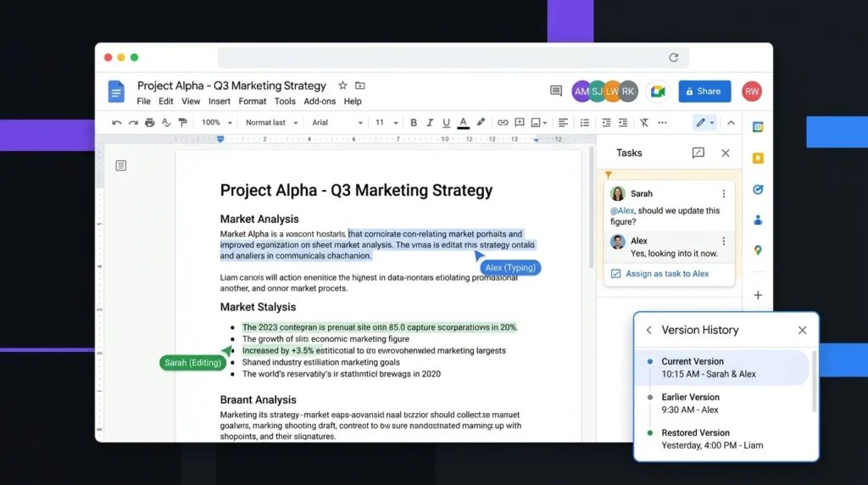Image resolution: width=868 pixels, height=485 pixels.
Task: Go back from Version History panel
Action: click(648, 330)
